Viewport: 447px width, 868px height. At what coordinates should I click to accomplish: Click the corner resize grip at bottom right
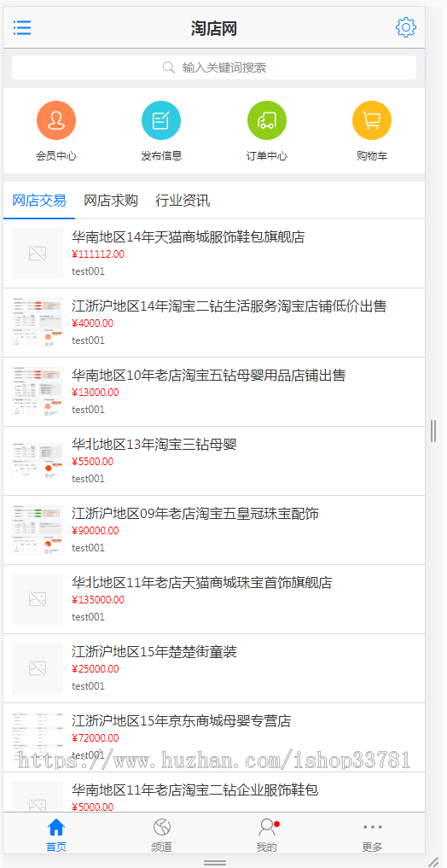tap(433, 861)
